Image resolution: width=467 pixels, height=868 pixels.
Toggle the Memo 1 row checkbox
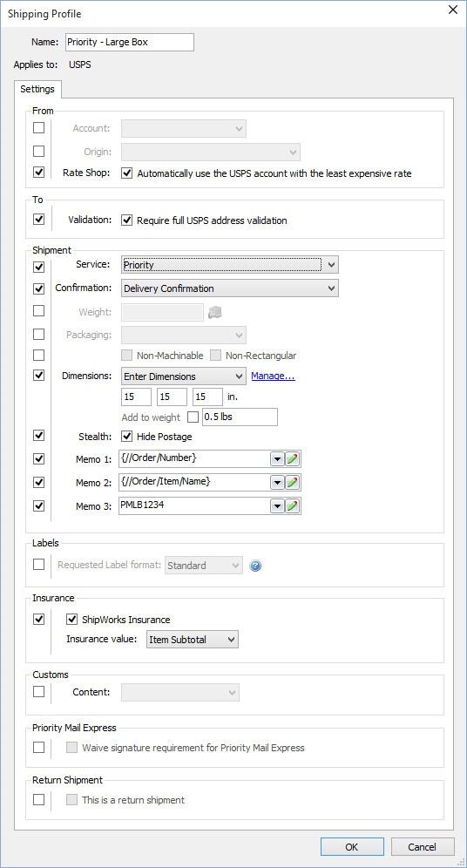point(38,459)
